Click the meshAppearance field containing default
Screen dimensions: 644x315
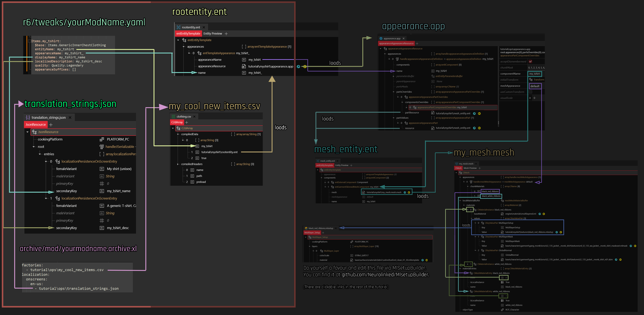[535, 86]
